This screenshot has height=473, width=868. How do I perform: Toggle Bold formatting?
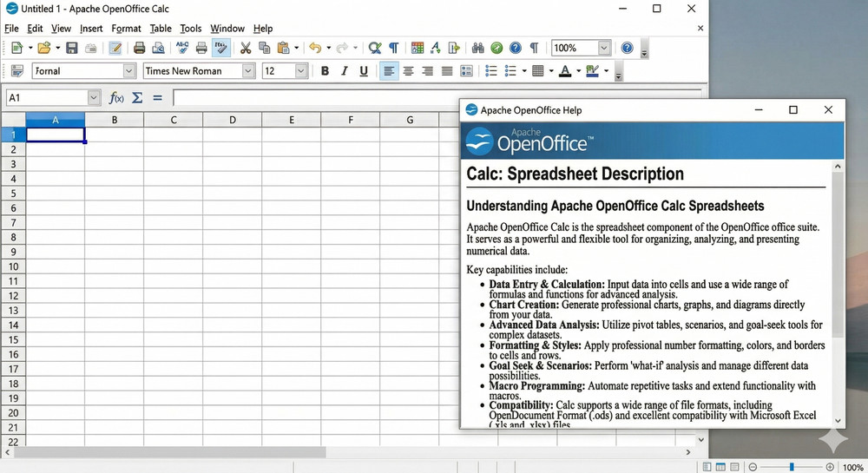point(325,71)
